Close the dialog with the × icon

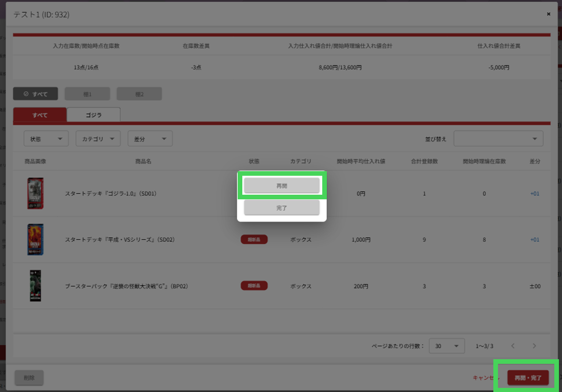click(548, 14)
